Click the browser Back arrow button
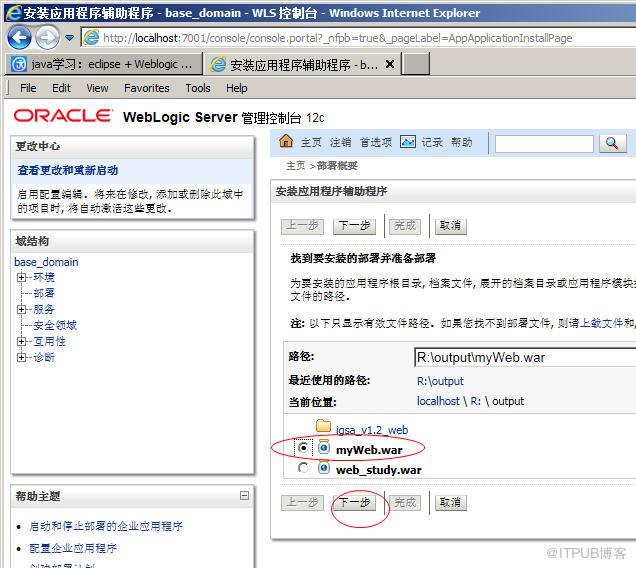The image size is (636, 568). 19,38
